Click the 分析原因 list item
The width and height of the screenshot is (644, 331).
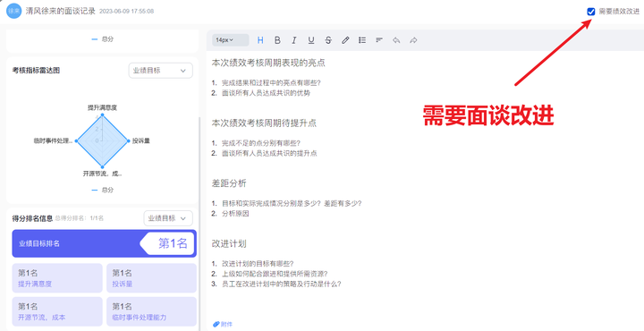tap(235, 214)
